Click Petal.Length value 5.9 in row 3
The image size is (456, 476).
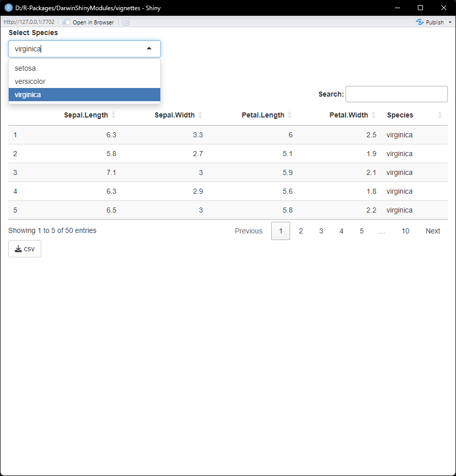(288, 172)
